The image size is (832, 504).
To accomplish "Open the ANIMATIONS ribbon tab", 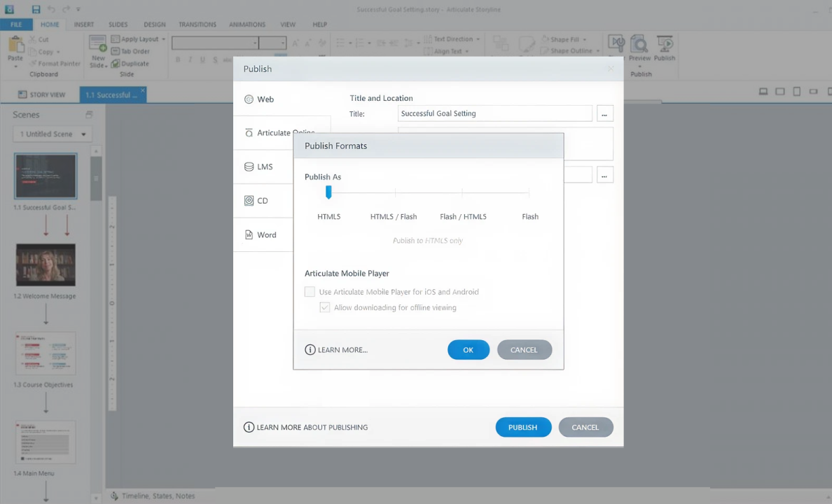I will 247,24.
